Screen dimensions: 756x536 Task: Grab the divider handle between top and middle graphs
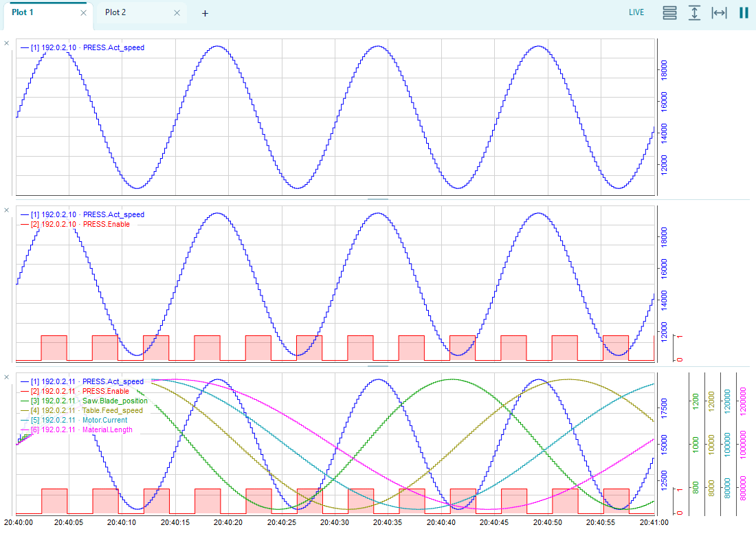378,199
